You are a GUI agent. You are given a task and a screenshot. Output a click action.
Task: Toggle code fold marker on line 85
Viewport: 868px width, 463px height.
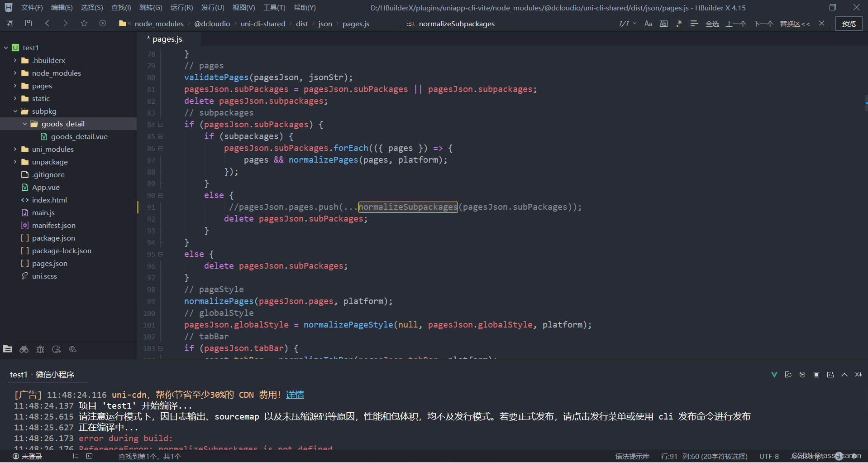point(160,136)
